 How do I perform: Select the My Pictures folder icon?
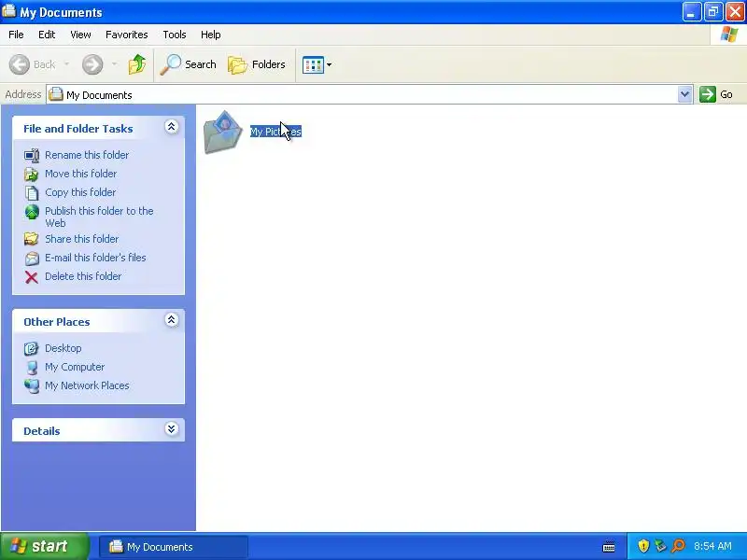222,133
